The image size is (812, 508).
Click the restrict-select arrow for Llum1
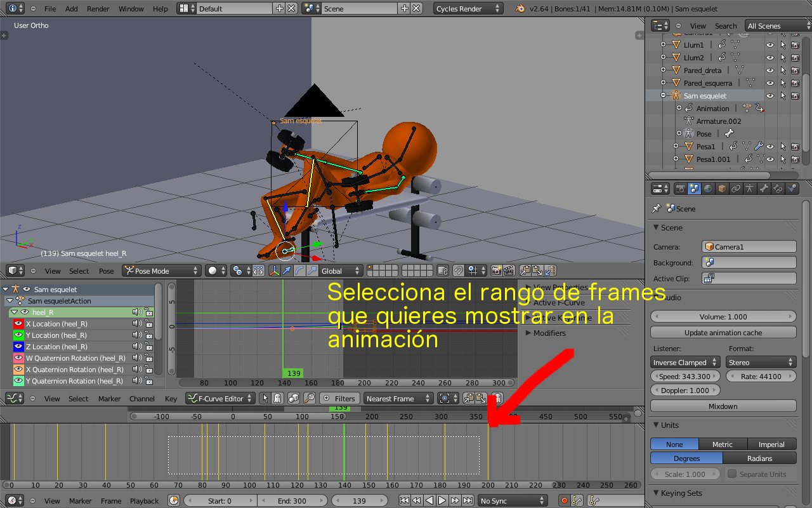coord(783,45)
